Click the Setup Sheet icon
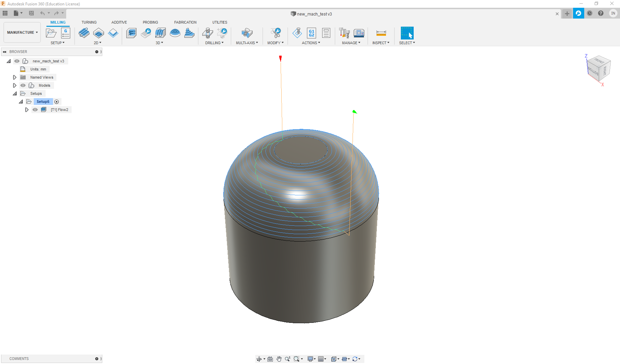 tap(326, 33)
